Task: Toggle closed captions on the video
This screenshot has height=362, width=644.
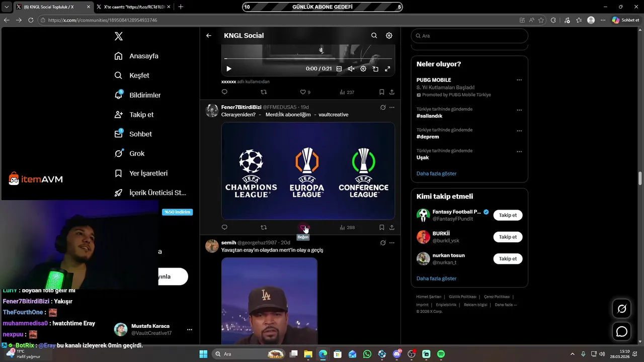Action: (x=339, y=69)
